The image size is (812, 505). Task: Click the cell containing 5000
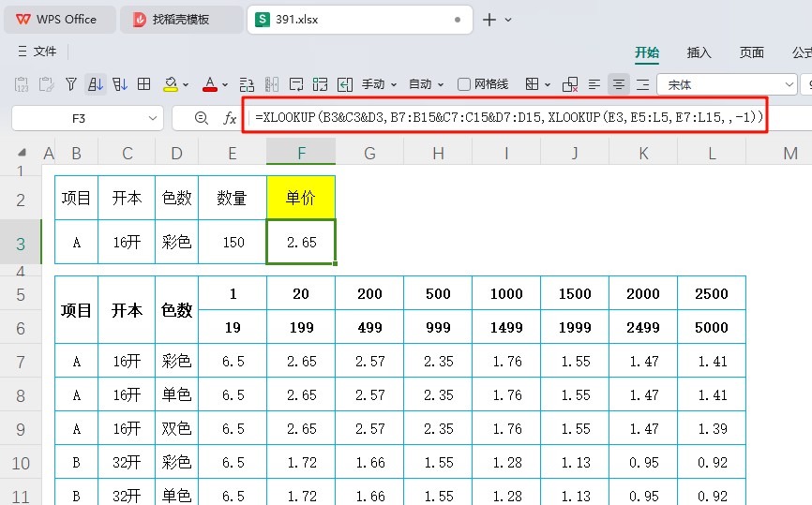point(712,327)
